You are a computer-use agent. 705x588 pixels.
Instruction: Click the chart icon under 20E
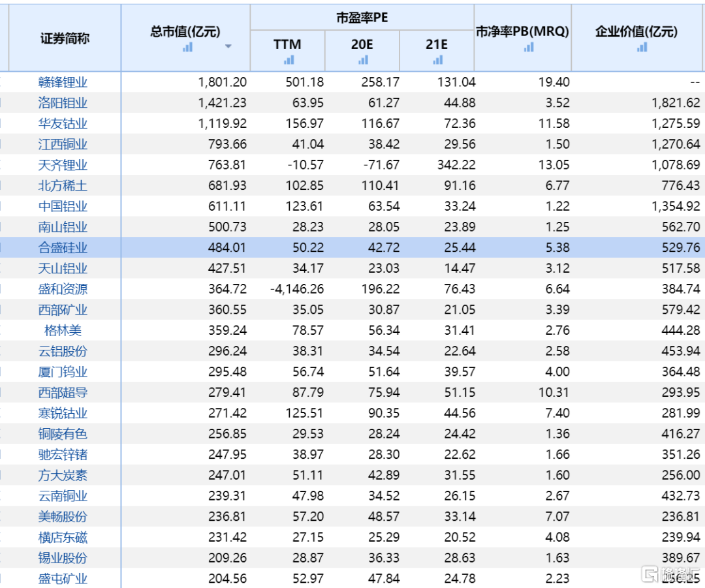click(363, 59)
